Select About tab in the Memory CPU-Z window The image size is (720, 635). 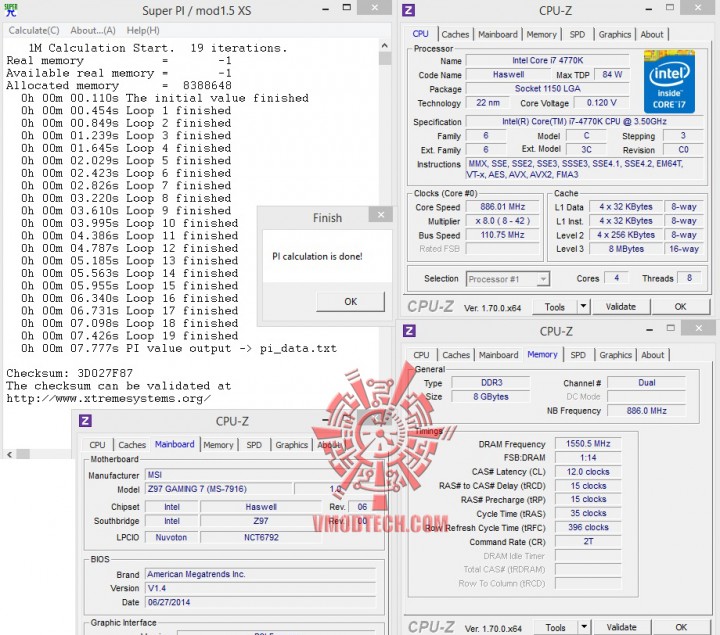(652, 355)
